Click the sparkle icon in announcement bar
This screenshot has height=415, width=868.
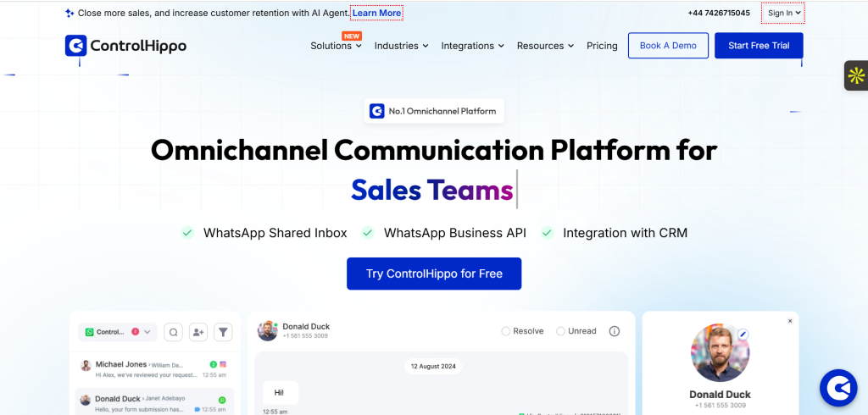tap(70, 13)
